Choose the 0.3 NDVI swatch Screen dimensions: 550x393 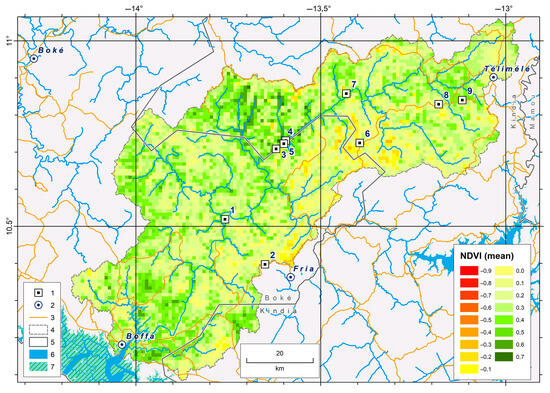pos(504,307)
